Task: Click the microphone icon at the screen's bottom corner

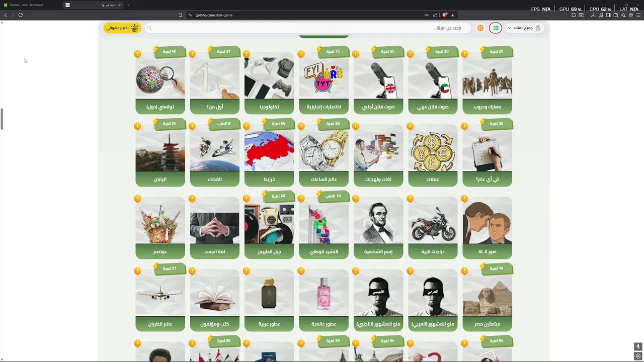Action: (638, 346)
